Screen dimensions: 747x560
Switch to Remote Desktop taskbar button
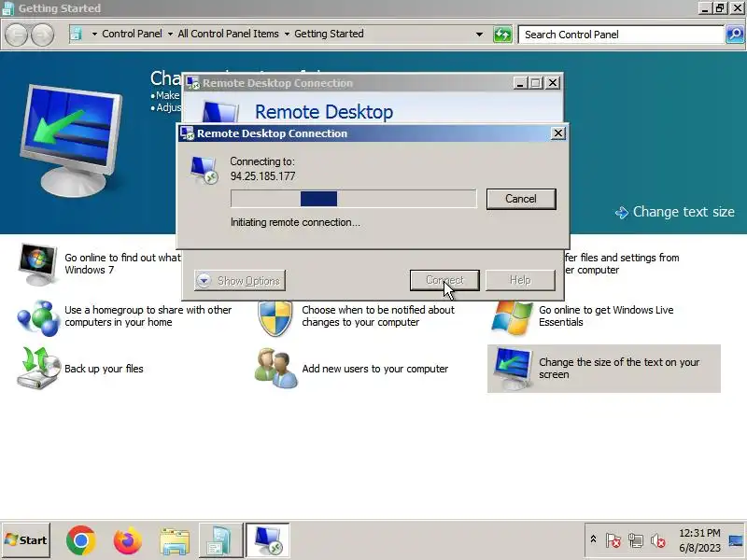pyautogui.click(x=268, y=540)
